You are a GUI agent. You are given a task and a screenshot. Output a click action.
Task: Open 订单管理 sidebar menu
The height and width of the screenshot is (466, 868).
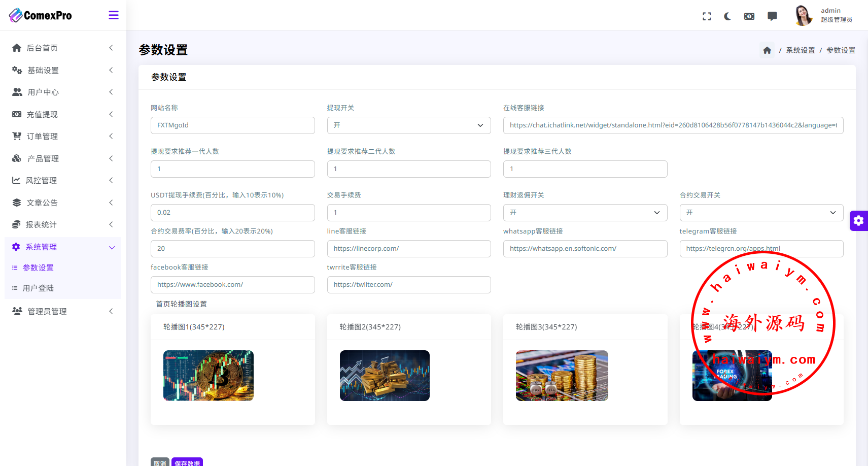coord(63,136)
